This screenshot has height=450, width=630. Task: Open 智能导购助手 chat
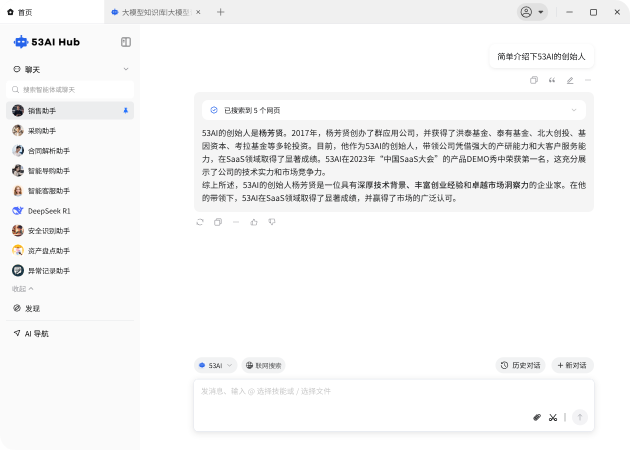click(70, 171)
